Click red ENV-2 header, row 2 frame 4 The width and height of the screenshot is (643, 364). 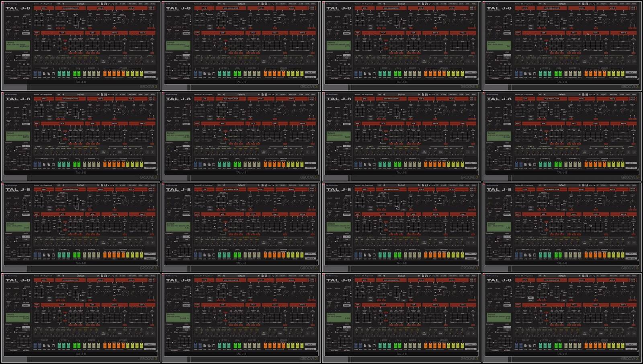pyautogui.click(x=624, y=124)
